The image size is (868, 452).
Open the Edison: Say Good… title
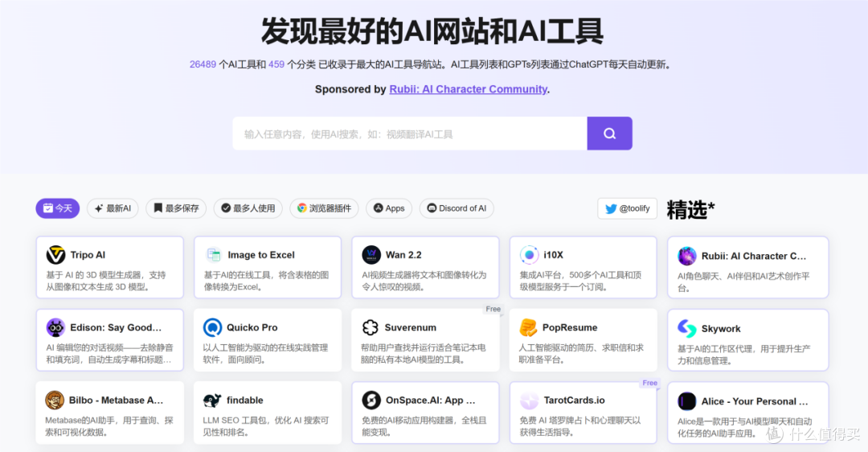[116, 327]
